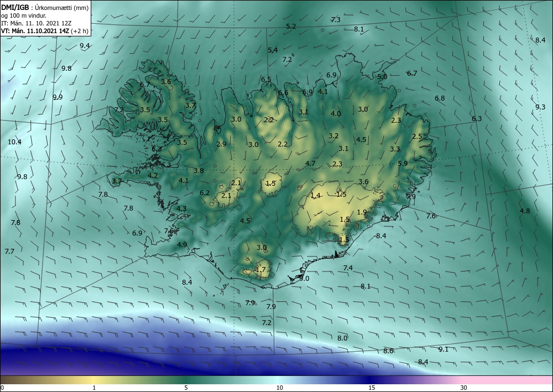Click the value '4.2' on the western peninsula

(x=153, y=175)
